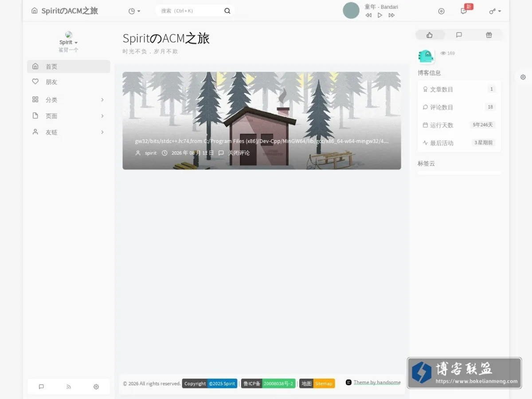Click the 友链 sidebar item
This screenshot has width=532, height=399.
point(69,132)
